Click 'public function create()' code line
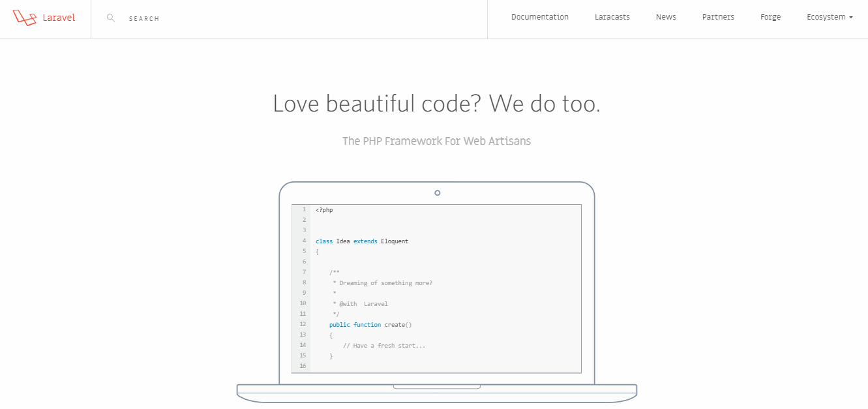 coord(370,325)
